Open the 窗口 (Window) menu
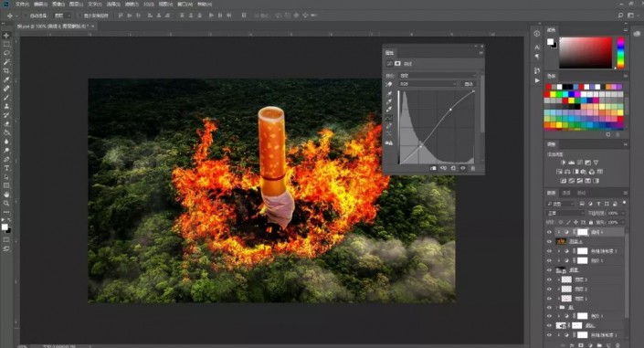The image size is (644, 348). tap(185, 4)
